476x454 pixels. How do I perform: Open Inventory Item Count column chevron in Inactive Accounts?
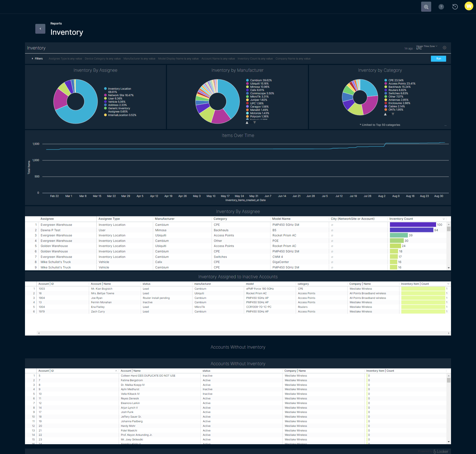[448, 284]
